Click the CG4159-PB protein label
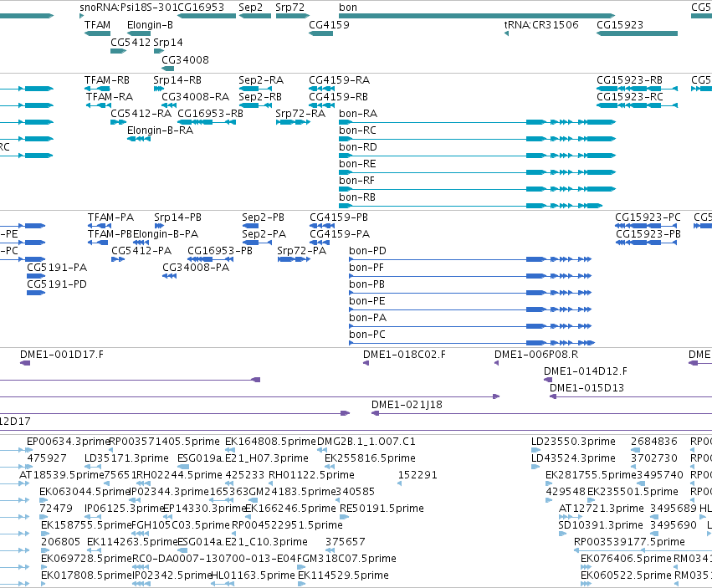Viewport: 712px width, 588px height. tap(339, 218)
